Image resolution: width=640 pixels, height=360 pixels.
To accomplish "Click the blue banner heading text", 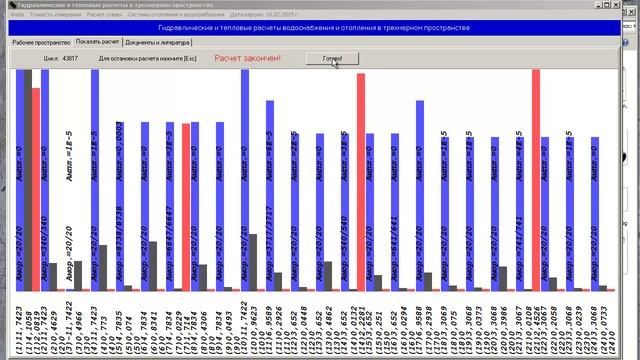I will pyautogui.click(x=314, y=28).
